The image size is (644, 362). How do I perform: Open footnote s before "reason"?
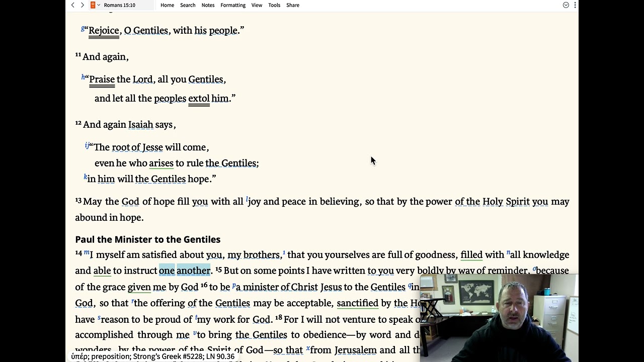tap(99, 317)
